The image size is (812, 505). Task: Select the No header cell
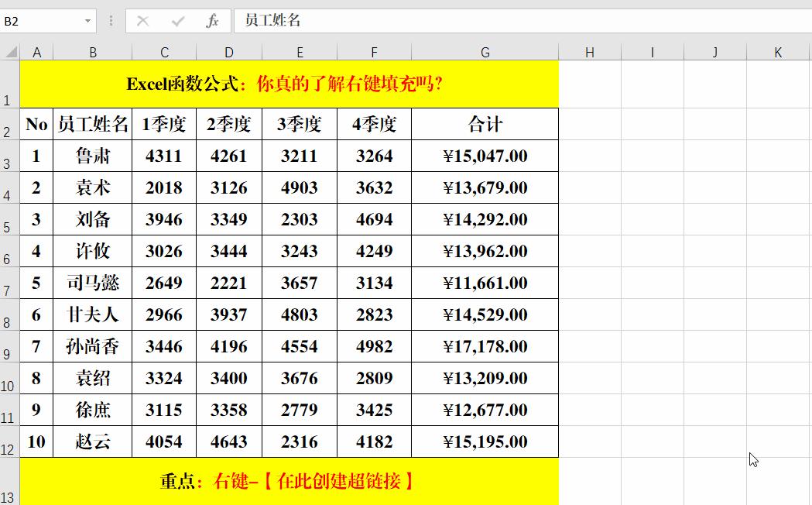click(x=36, y=123)
